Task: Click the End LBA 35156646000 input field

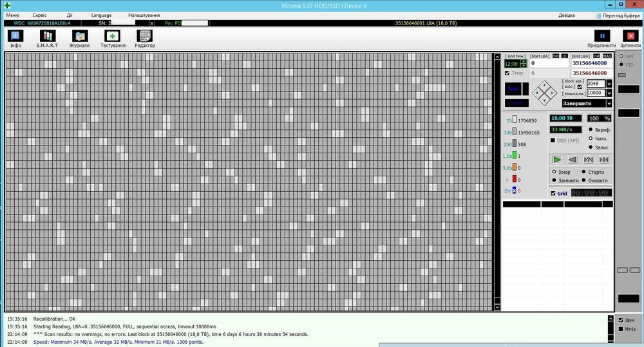Action: coord(591,63)
